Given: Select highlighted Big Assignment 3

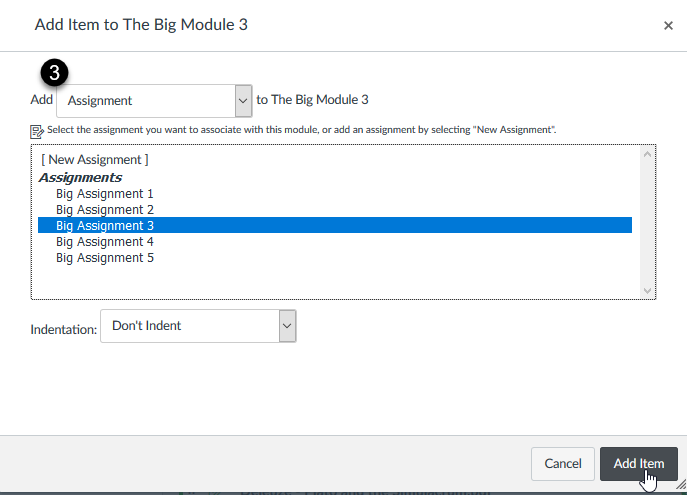Looking at the screenshot, I should 335,225.
